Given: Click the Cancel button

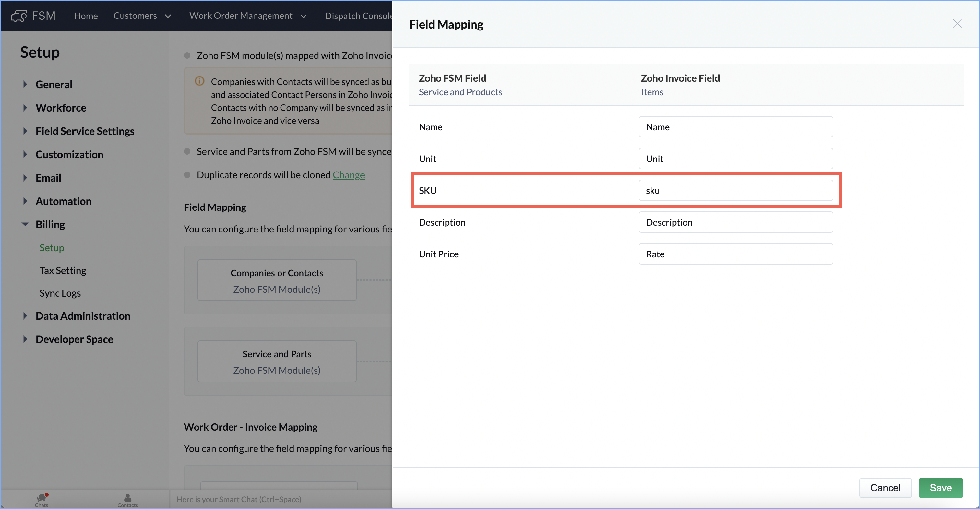Looking at the screenshot, I should [885, 488].
